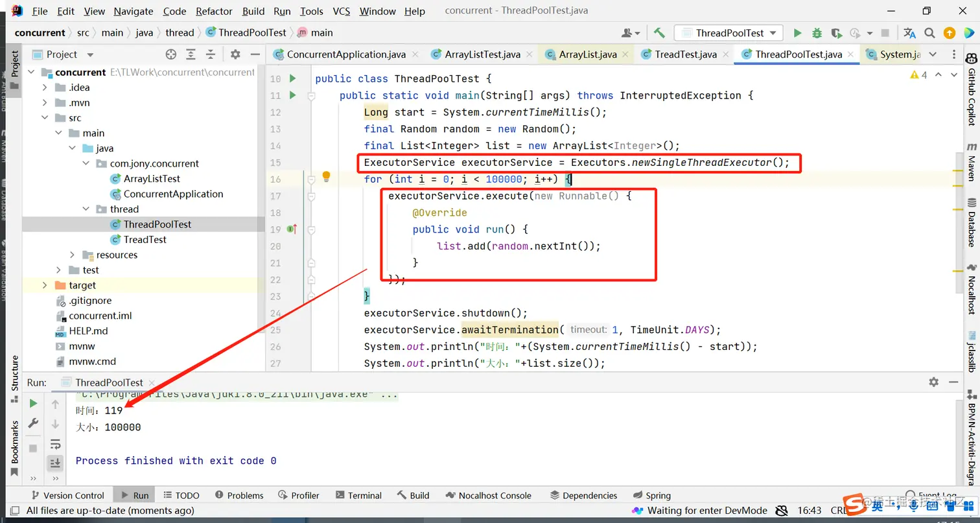Select HELP.md in the project tree

(89, 331)
